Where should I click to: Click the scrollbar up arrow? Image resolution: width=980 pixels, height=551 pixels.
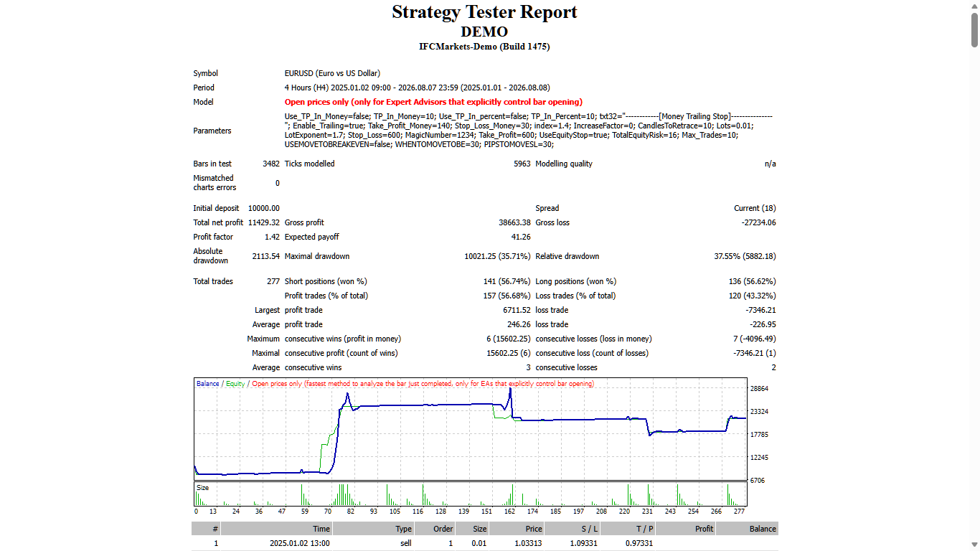point(974,6)
